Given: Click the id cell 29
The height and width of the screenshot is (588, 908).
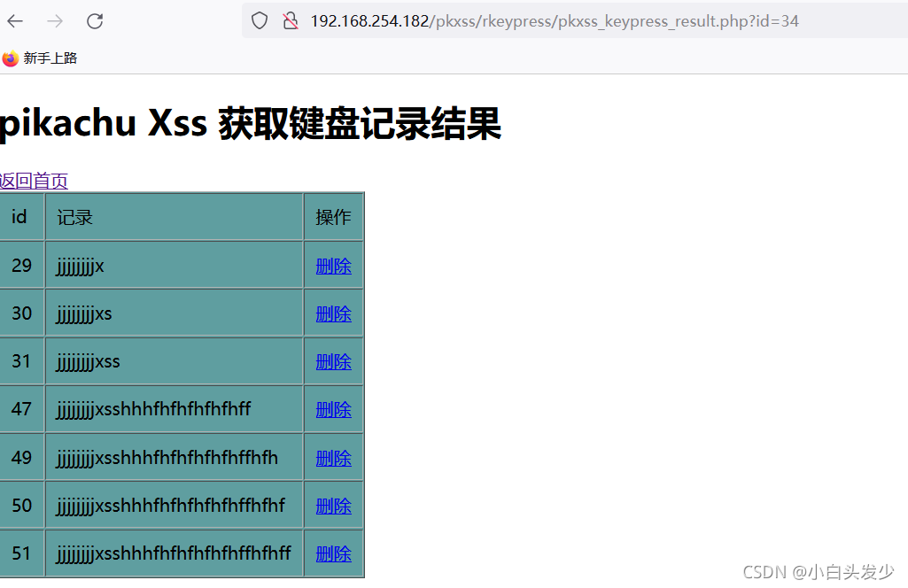Looking at the screenshot, I should 21,266.
